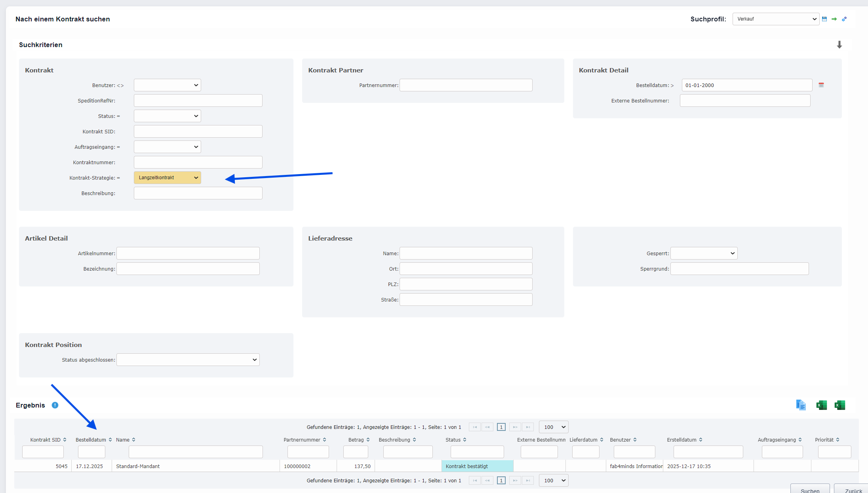This screenshot has width=868, height=493.
Task: Open the Suchprofil Verkauf dropdown
Action: tap(776, 19)
